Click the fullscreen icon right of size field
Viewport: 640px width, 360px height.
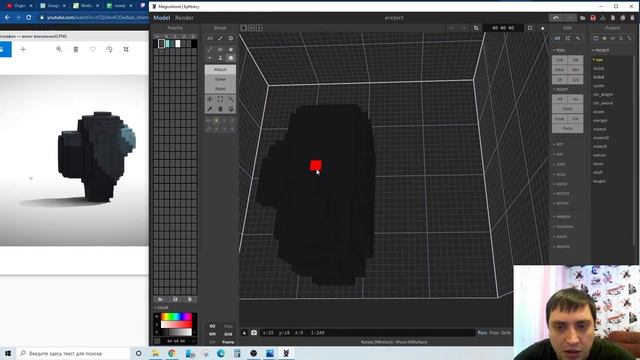click(x=530, y=28)
